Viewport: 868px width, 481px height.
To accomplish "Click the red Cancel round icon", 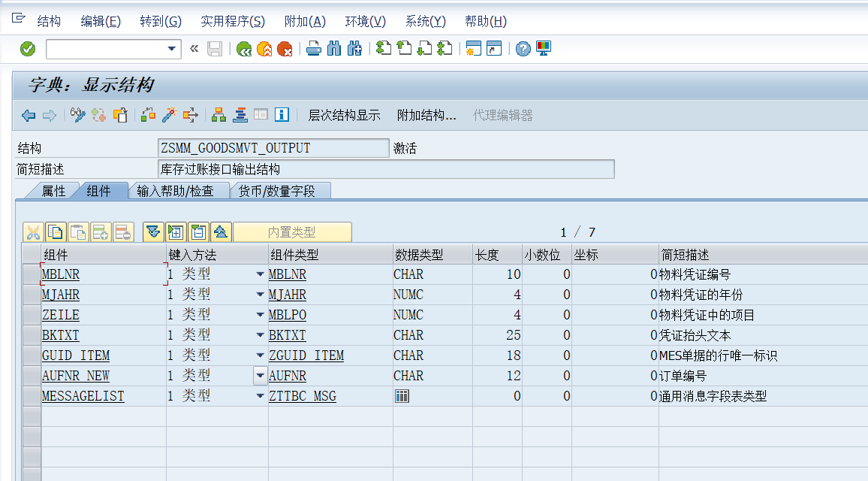I will [285, 50].
